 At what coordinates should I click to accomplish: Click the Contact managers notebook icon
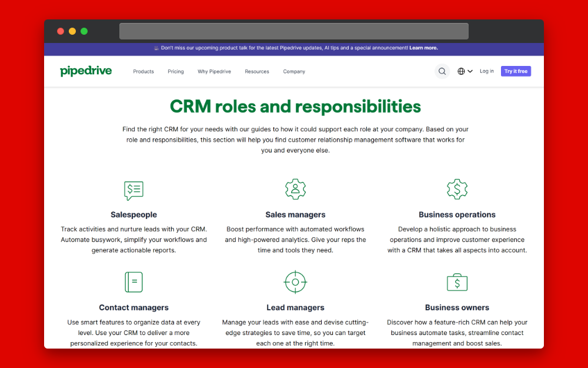(x=134, y=282)
